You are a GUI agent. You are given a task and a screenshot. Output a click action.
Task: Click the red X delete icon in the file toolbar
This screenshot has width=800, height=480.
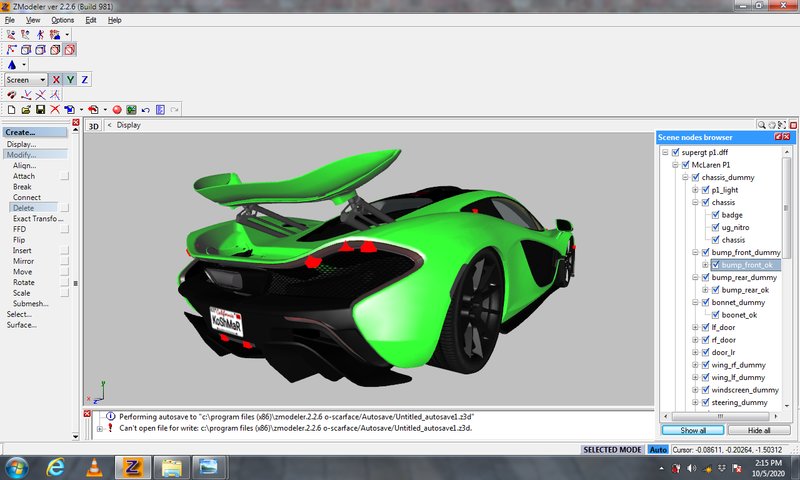[x=55, y=109]
